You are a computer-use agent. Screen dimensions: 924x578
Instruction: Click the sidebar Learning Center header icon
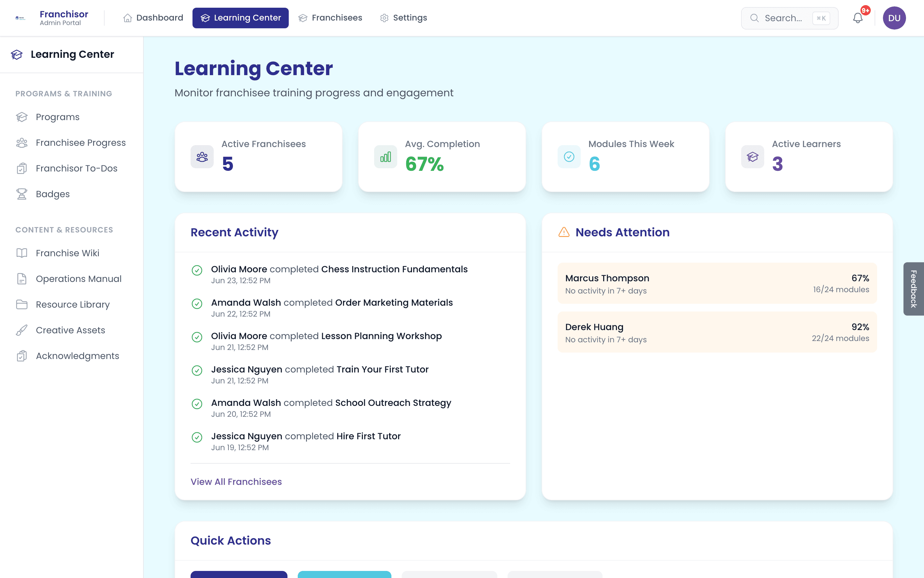click(17, 54)
